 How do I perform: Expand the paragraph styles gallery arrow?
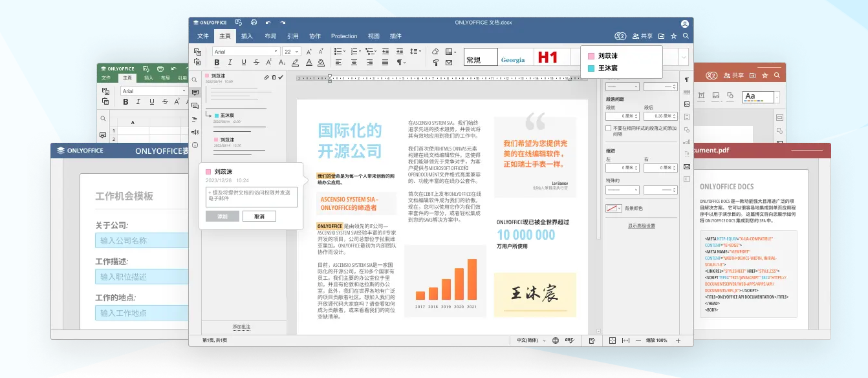click(683, 58)
